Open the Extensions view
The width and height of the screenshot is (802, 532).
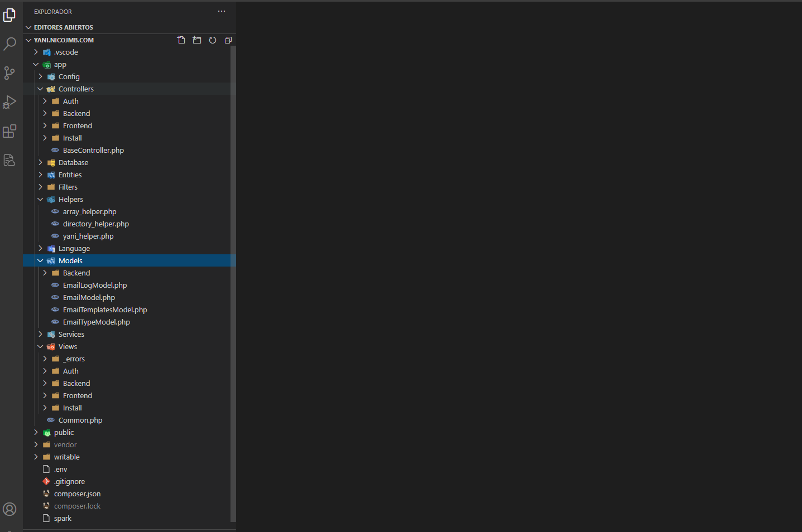click(9, 131)
